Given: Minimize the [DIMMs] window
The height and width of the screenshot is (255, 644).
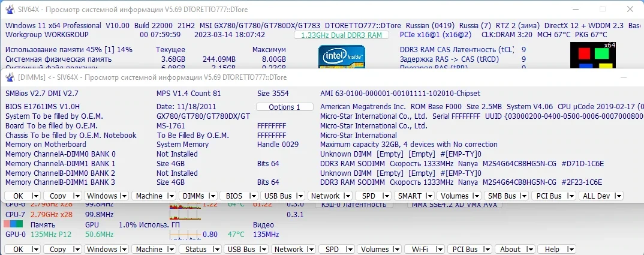Looking at the screenshot, I should coord(623,77).
